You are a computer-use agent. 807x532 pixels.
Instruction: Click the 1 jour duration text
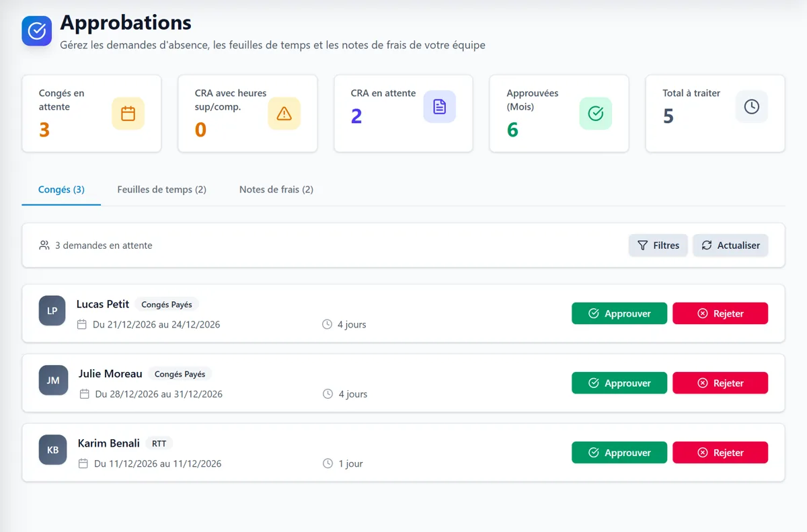pyautogui.click(x=350, y=464)
